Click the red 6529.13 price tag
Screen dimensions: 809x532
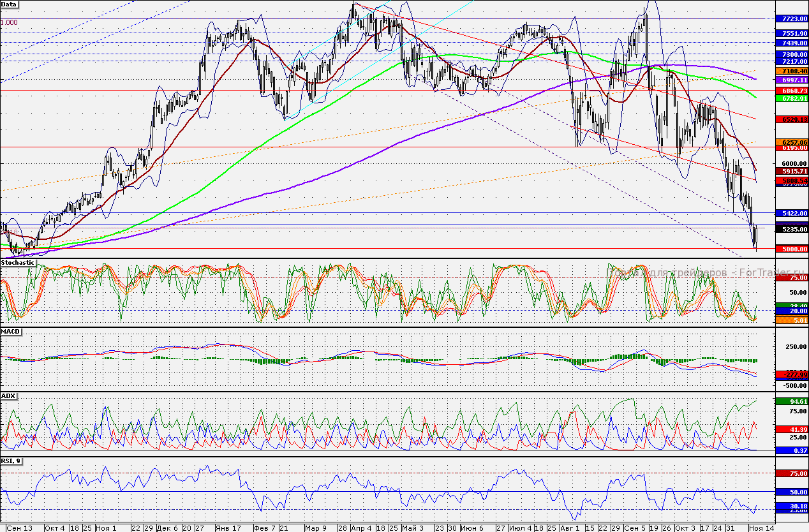point(790,119)
